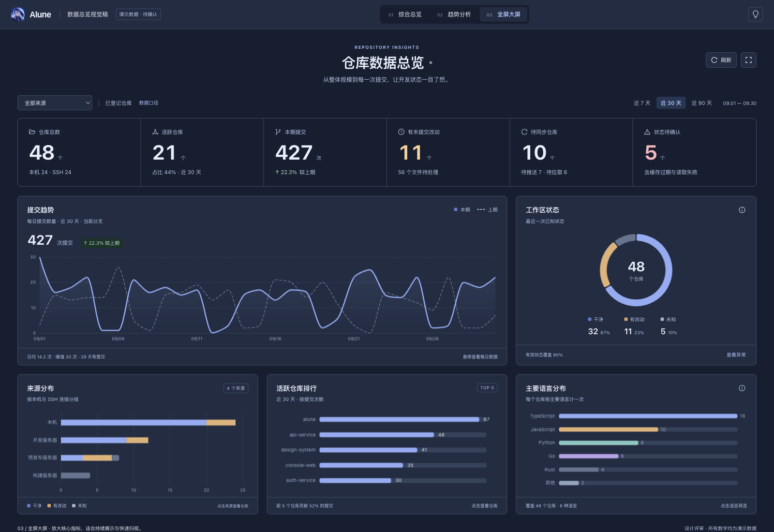Click the network icon beside 活跃仓库
Screen dimensions: 774x532
coord(155,132)
